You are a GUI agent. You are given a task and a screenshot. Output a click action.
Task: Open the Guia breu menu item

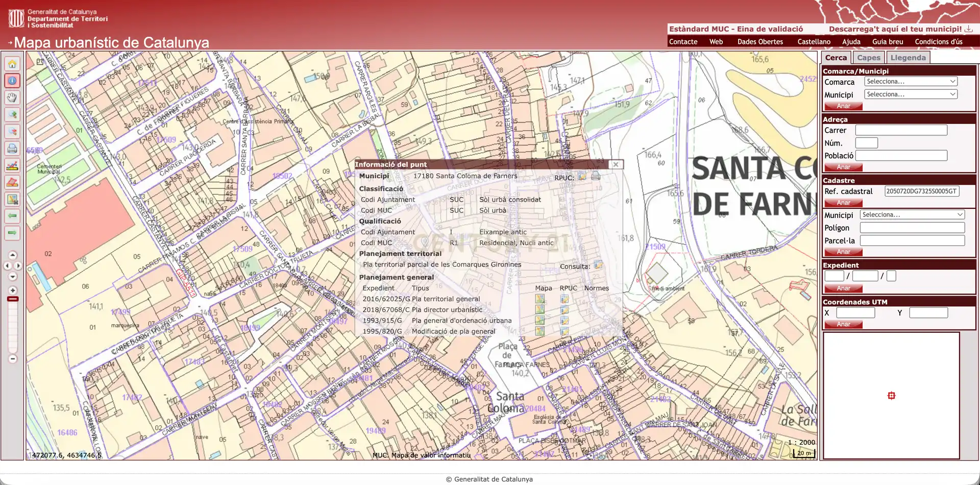click(888, 42)
